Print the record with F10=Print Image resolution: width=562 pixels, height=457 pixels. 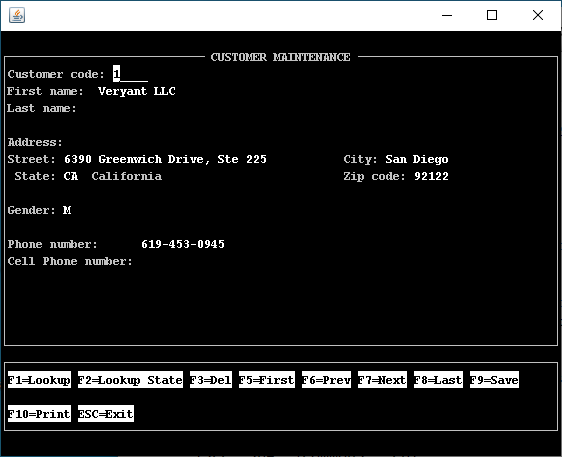pyautogui.click(x=39, y=414)
